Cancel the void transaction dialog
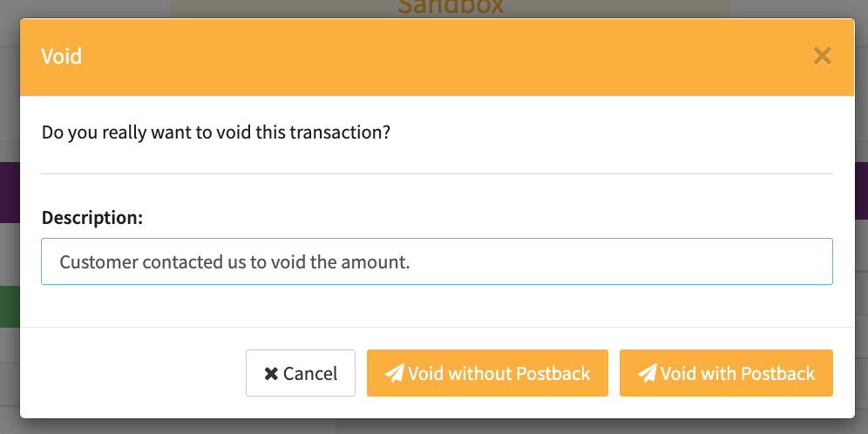The image size is (868, 434). [301, 373]
